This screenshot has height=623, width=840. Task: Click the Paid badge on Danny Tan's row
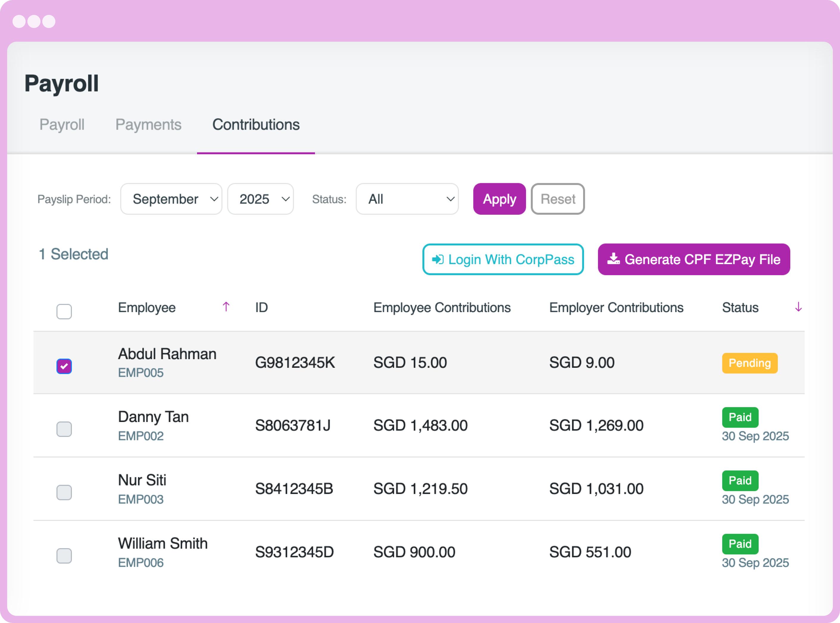(740, 417)
